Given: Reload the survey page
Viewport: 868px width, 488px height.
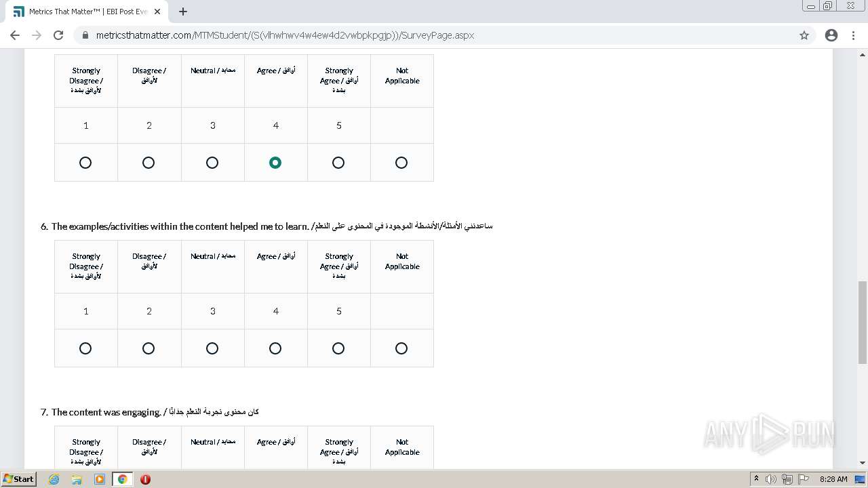Looking at the screenshot, I should pyautogui.click(x=58, y=35).
